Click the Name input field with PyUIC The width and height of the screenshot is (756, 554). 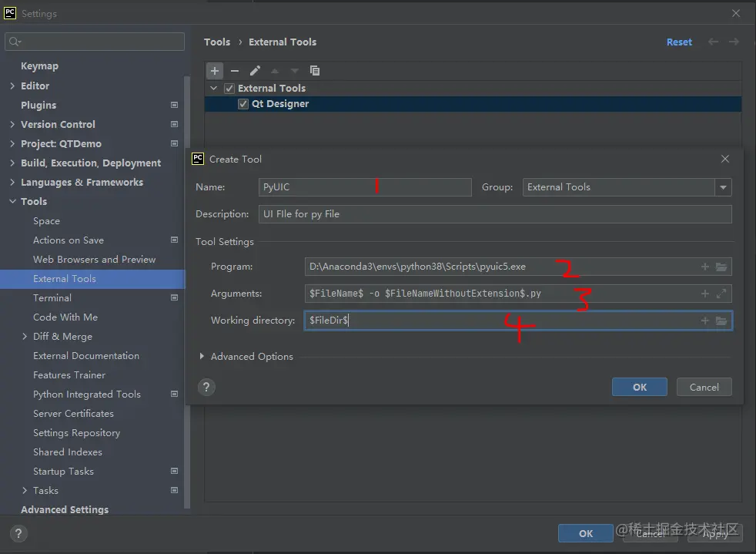click(365, 187)
